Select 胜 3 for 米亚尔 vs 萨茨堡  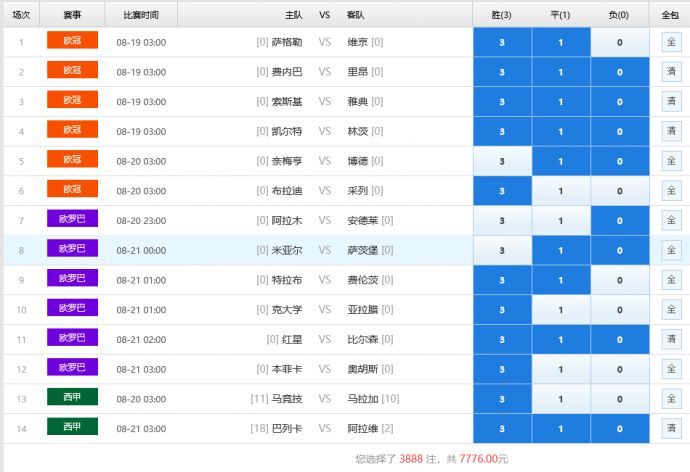coord(502,250)
